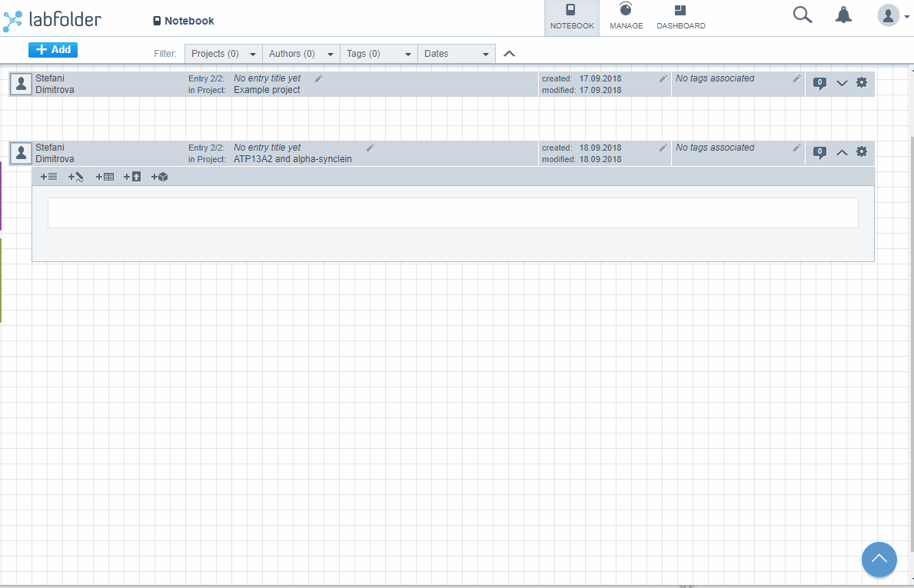Edit tags of the Example project entry
914x588 pixels.
point(797,78)
